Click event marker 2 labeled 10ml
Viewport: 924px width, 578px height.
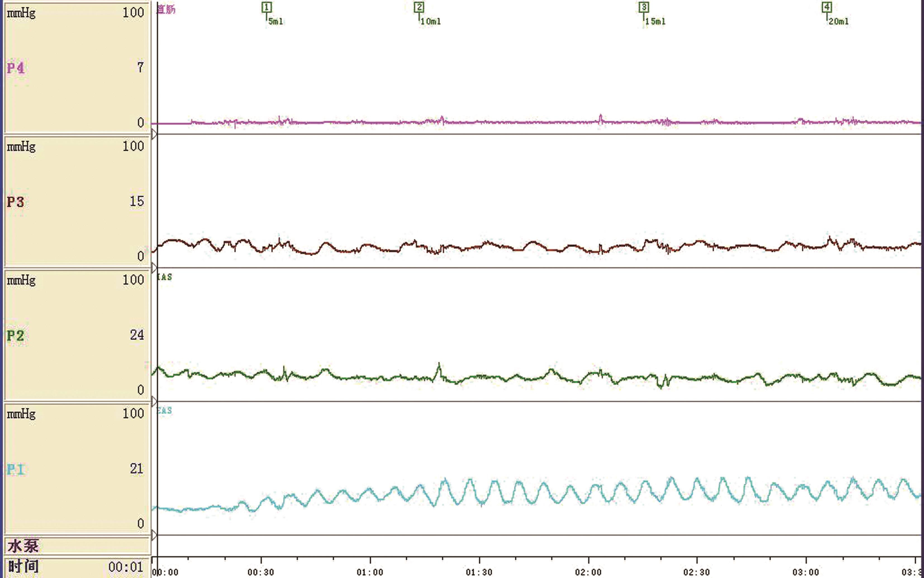[419, 7]
